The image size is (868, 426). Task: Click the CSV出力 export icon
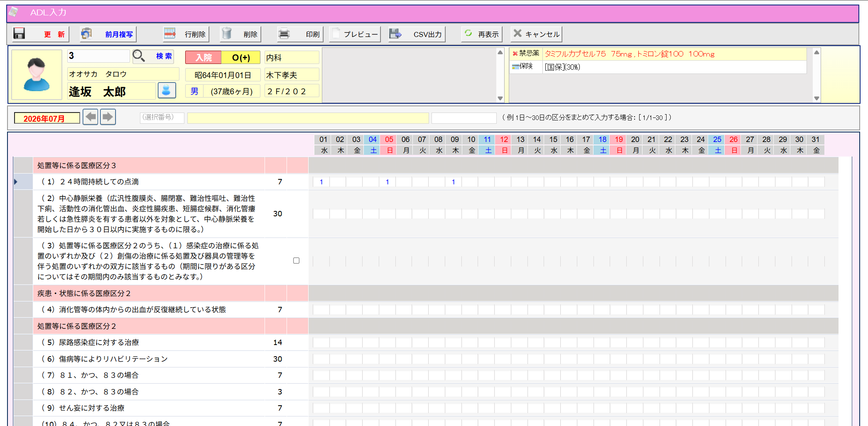[395, 34]
